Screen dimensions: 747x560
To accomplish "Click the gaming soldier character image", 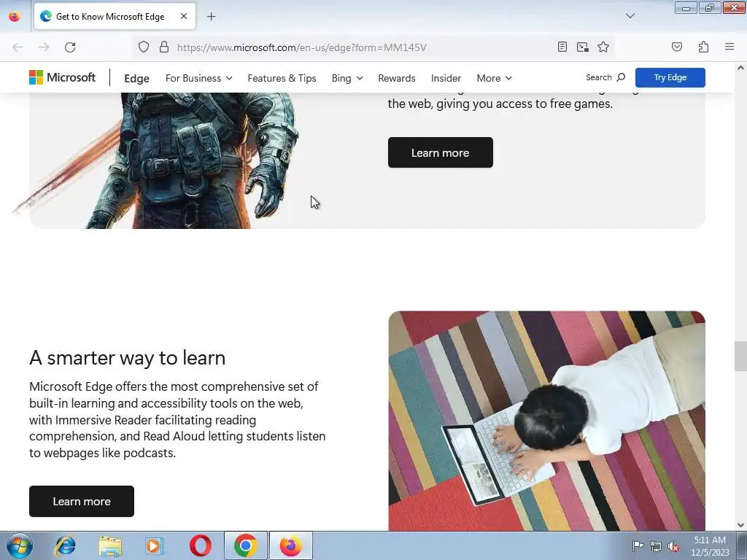I will (190, 160).
